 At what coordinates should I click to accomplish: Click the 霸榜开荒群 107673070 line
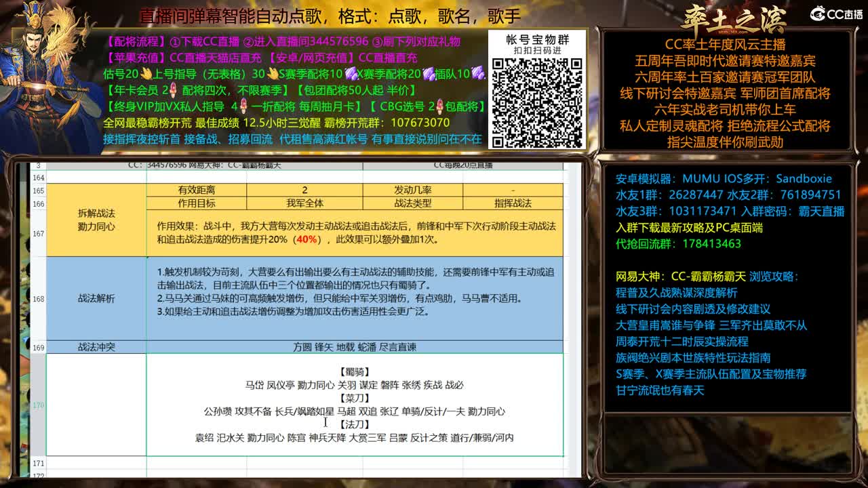point(276,123)
